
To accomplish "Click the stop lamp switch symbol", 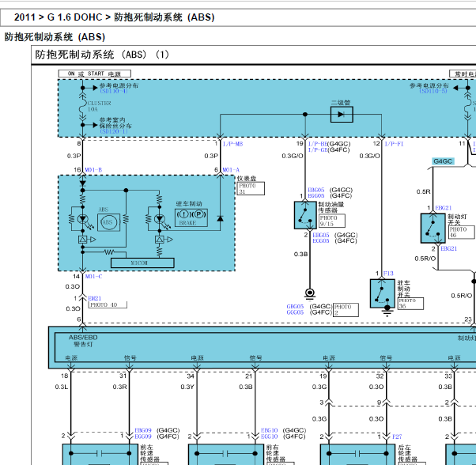I will click(433, 229).
